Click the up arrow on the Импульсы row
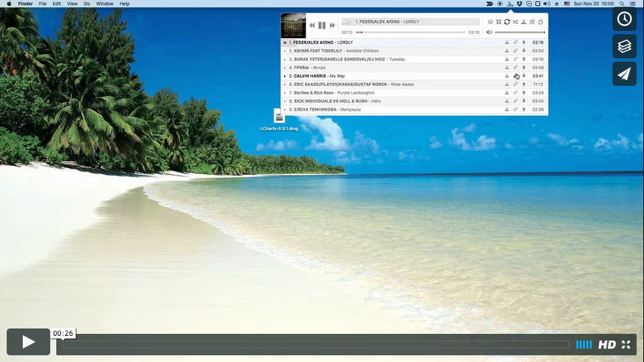Viewport: 644px width, 362px height. click(523, 109)
